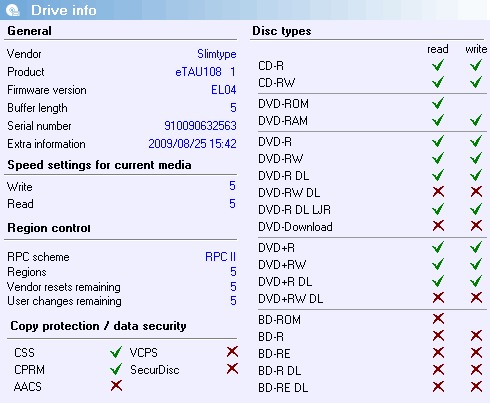Select the Slimtype vendor value
The image size is (490, 403).
217,54
